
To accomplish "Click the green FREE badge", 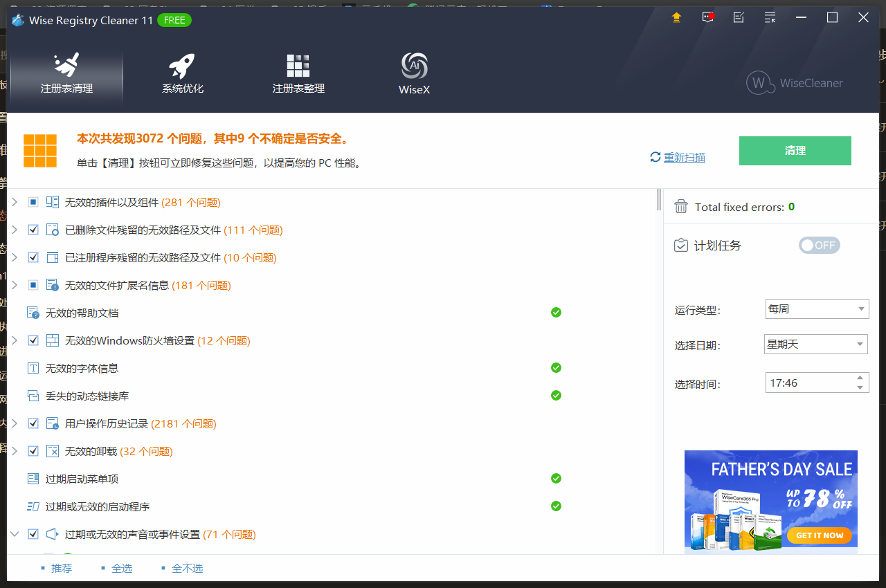I will 174,20.
